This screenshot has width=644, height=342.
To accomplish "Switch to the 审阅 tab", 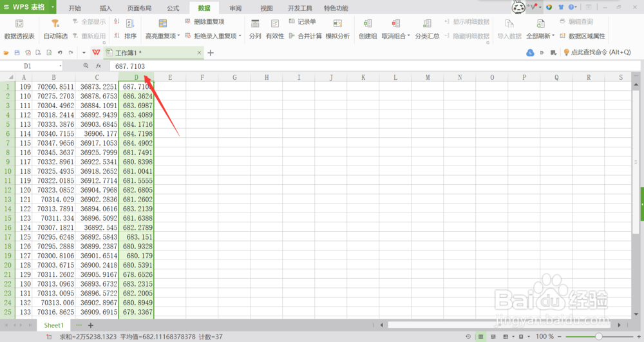I will (x=235, y=8).
